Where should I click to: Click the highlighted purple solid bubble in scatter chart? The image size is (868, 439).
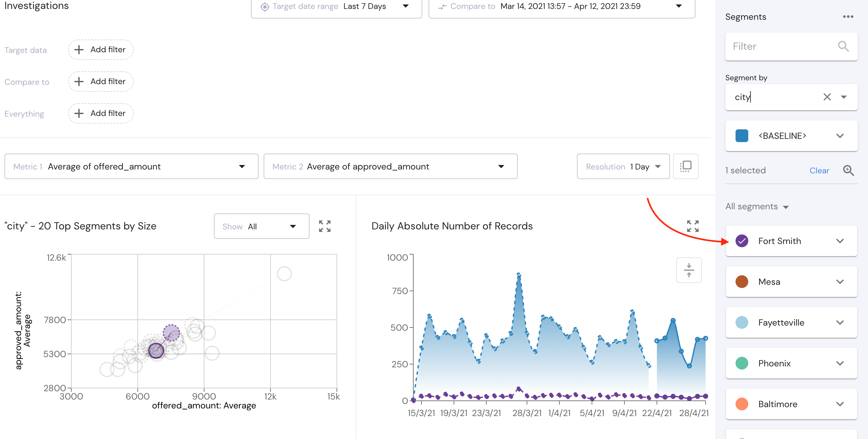coord(156,351)
